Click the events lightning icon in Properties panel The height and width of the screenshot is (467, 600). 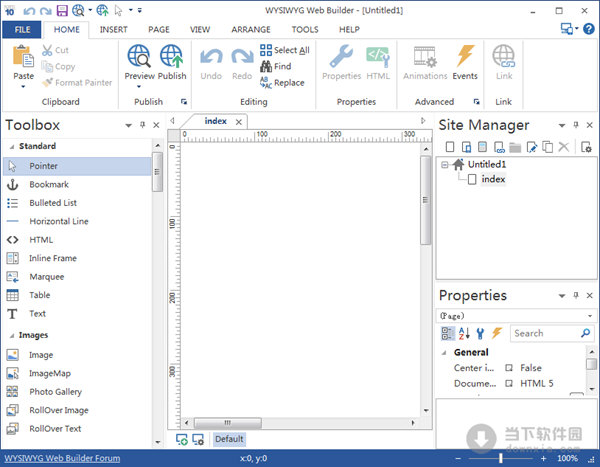(x=497, y=333)
